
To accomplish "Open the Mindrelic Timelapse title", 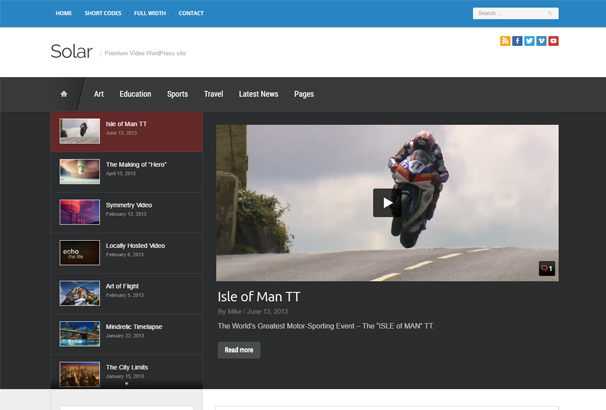I will (x=134, y=327).
